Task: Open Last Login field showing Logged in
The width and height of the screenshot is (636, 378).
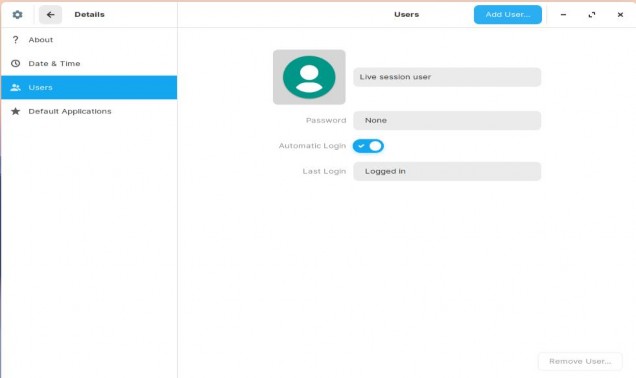Action: (x=447, y=171)
